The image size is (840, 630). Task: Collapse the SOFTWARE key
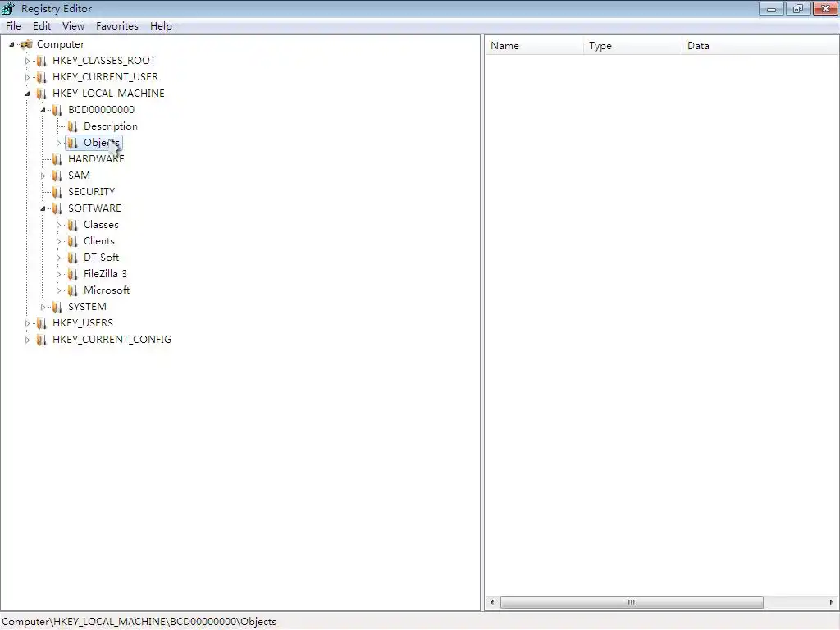(43, 208)
